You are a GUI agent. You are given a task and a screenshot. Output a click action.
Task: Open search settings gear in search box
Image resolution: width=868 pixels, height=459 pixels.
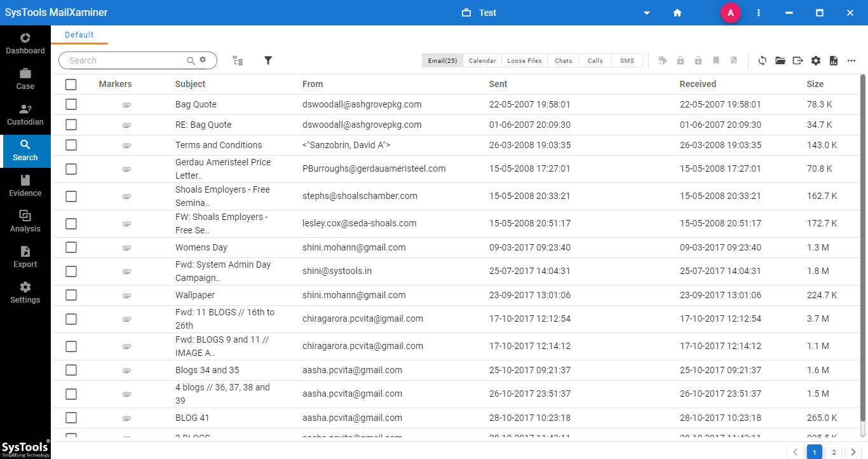203,60
